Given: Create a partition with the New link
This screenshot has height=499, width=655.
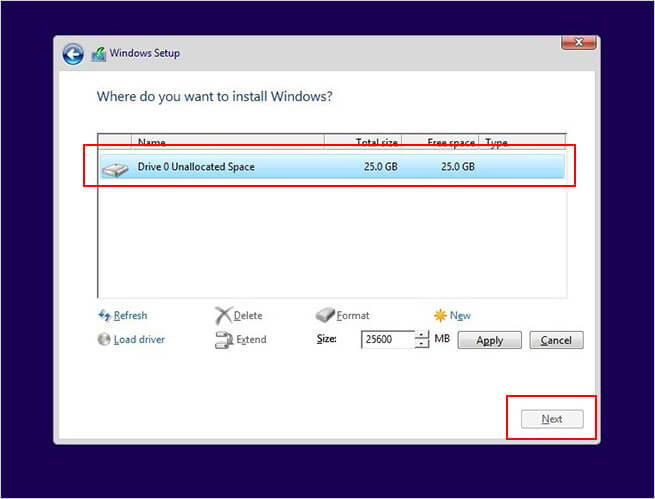Looking at the screenshot, I should pos(460,316).
